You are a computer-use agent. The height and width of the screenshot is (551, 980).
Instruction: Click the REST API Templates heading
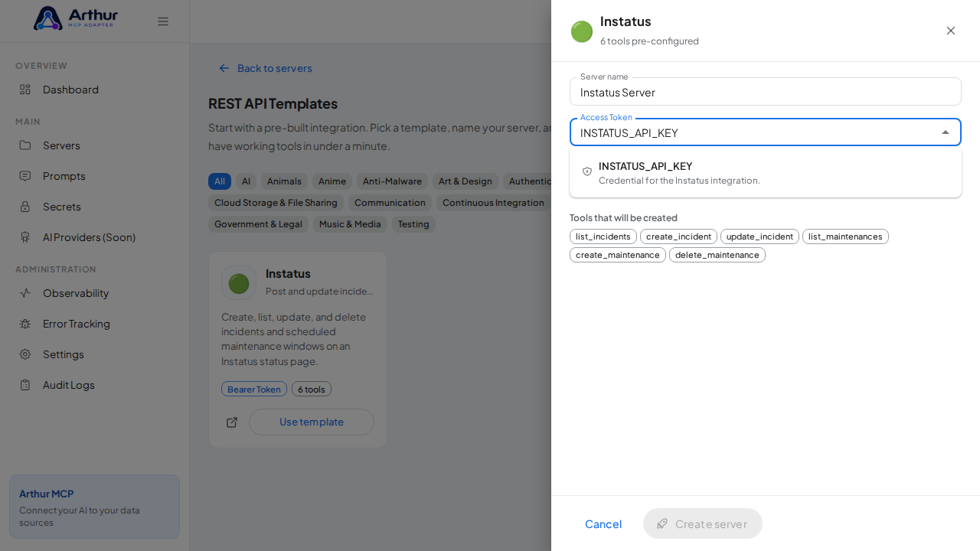tap(273, 103)
